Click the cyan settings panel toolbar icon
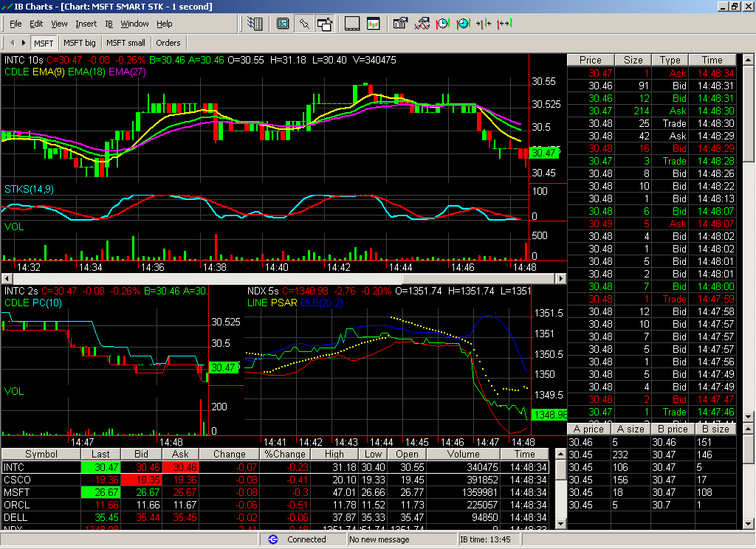The width and height of the screenshot is (756, 549). (x=282, y=24)
